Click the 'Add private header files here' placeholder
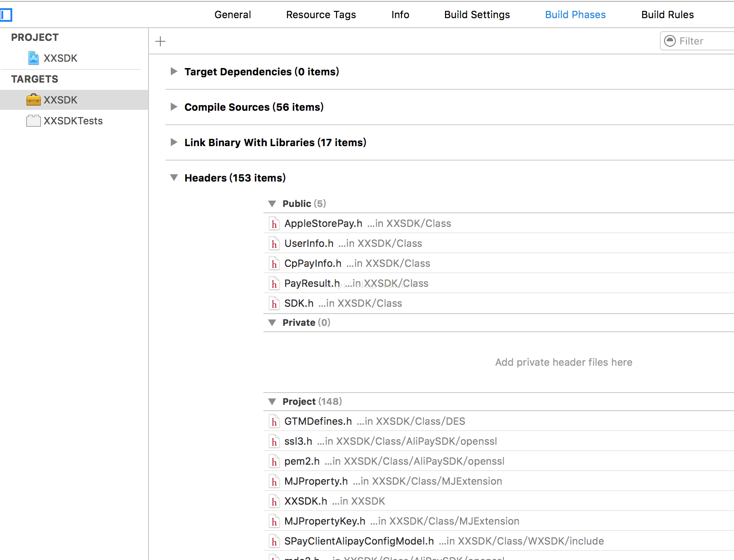The image size is (734, 560). coord(564,362)
